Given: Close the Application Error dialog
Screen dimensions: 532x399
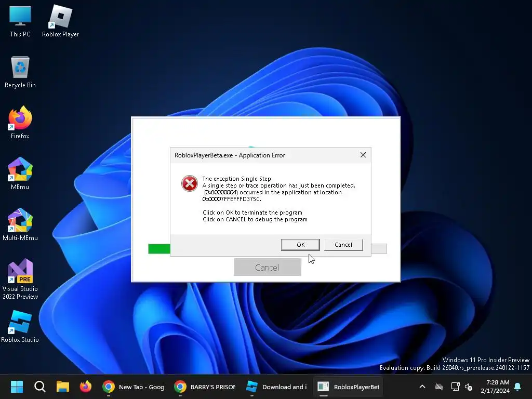Looking at the screenshot, I should (363, 155).
